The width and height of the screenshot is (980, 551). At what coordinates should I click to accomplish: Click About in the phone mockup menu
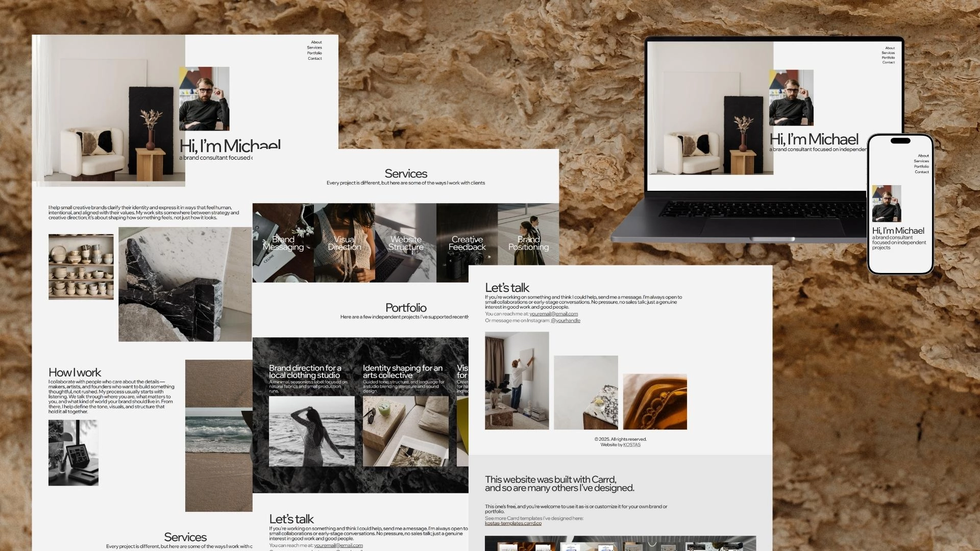(923, 156)
